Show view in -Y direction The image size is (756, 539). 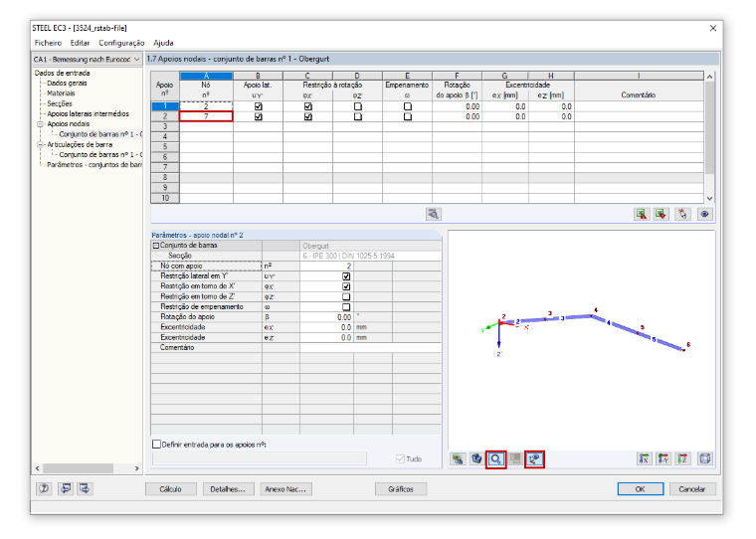coord(663,458)
